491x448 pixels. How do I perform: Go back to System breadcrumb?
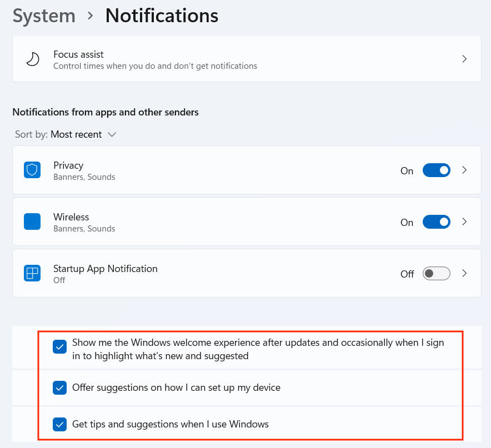[x=44, y=16]
